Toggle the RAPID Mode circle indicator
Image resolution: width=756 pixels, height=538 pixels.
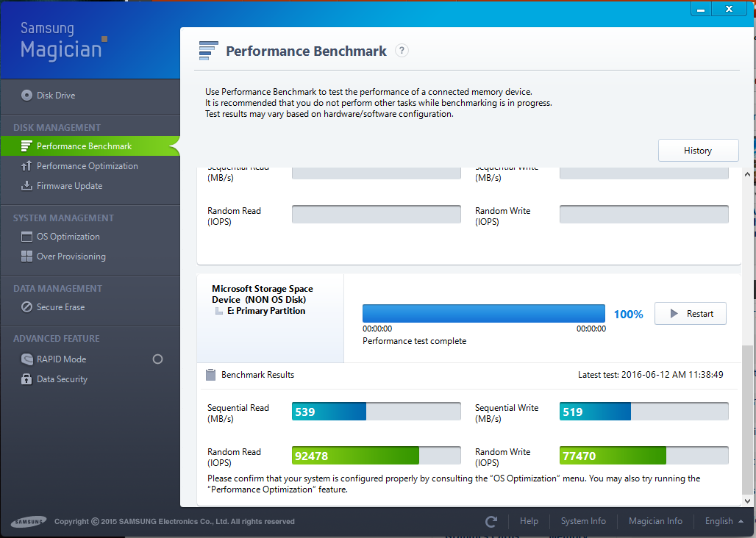(157, 359)
